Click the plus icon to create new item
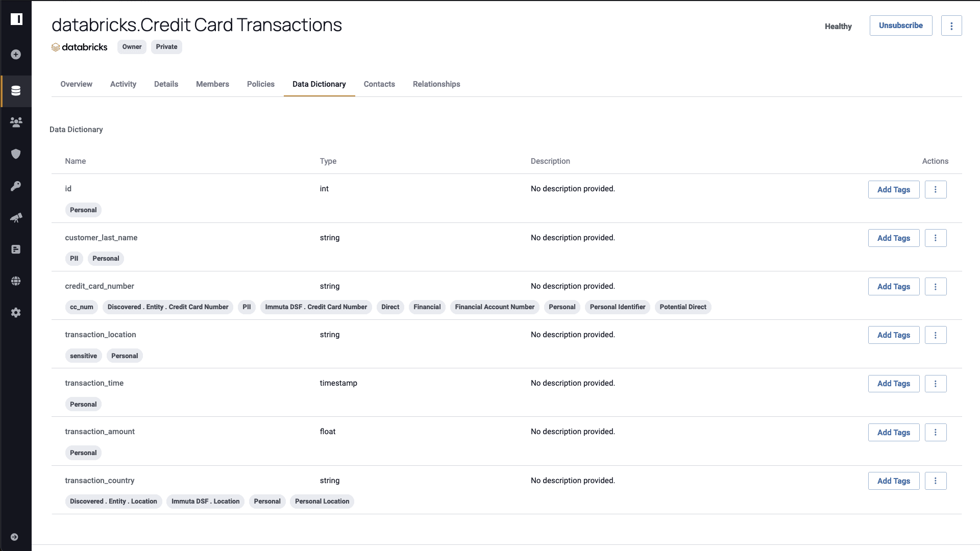The image size is (980, 551). pos(16,54)
